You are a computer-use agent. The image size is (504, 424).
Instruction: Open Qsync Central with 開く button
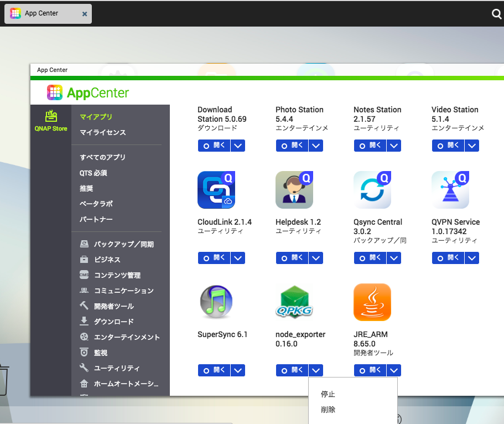click(370, 258)
